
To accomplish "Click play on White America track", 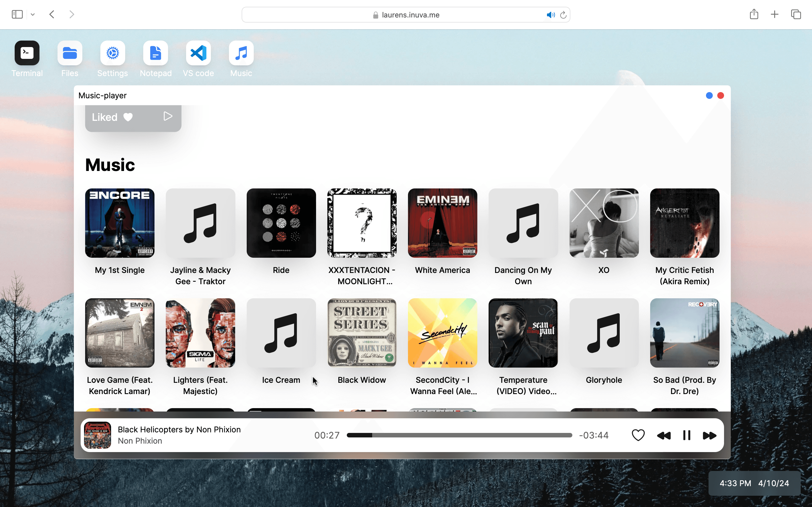I will (443, 223).
